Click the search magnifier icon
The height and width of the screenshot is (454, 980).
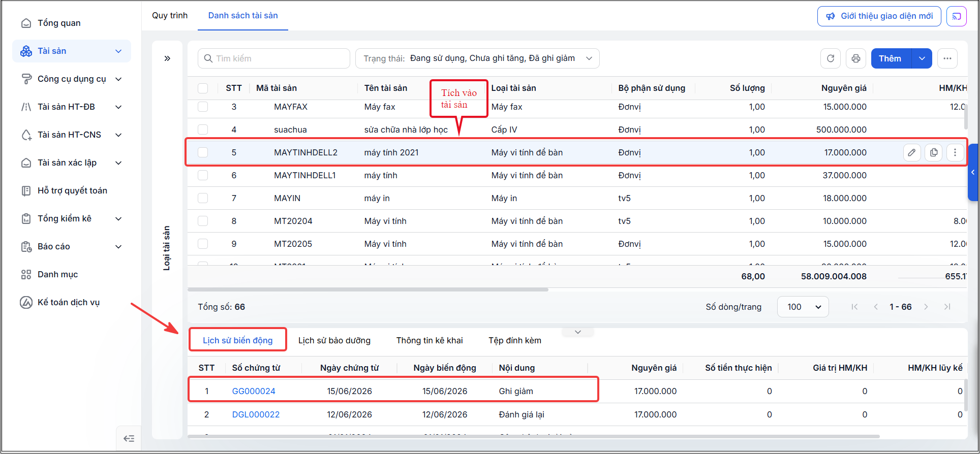[208, 58]
